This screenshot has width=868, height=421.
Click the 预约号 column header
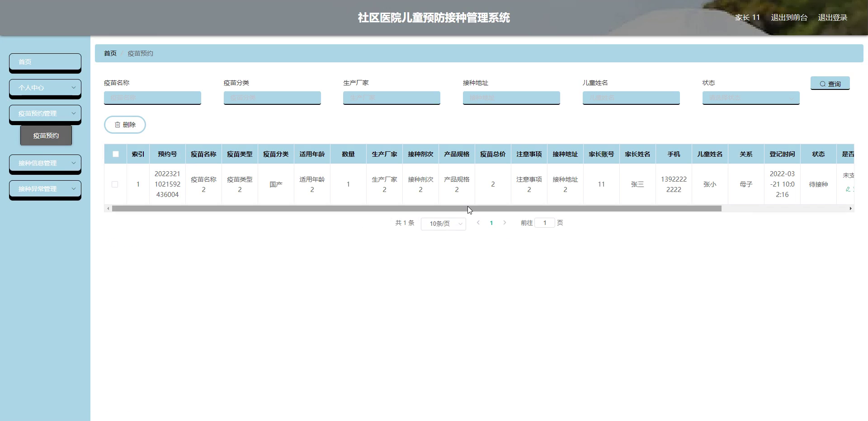[167, 154]
